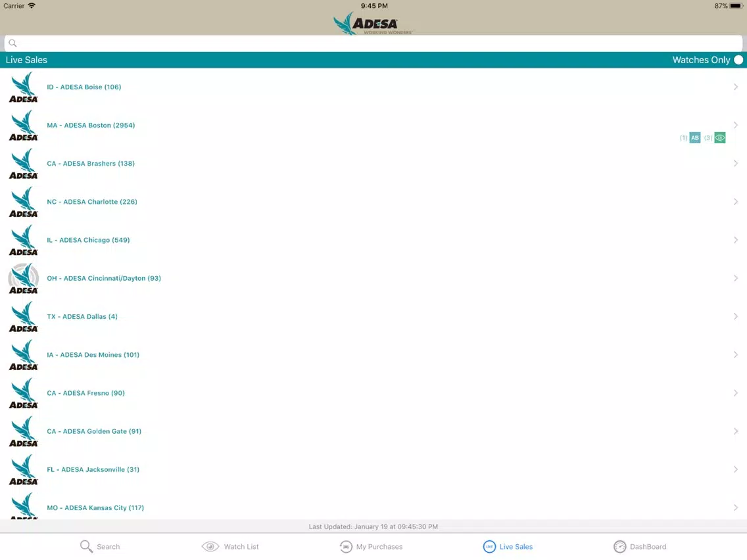Open the DashBoard tab
Image resolution: width=747 pixels, height=560 pixels.
[x=640, y=547]
